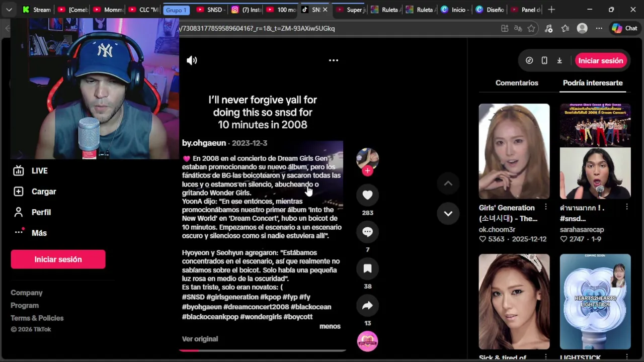Image resolution: width=644 pixels, height=362 pixels.
Task: Click the #girlsgeneration hashtag
Action: click(x=232, y=297)
